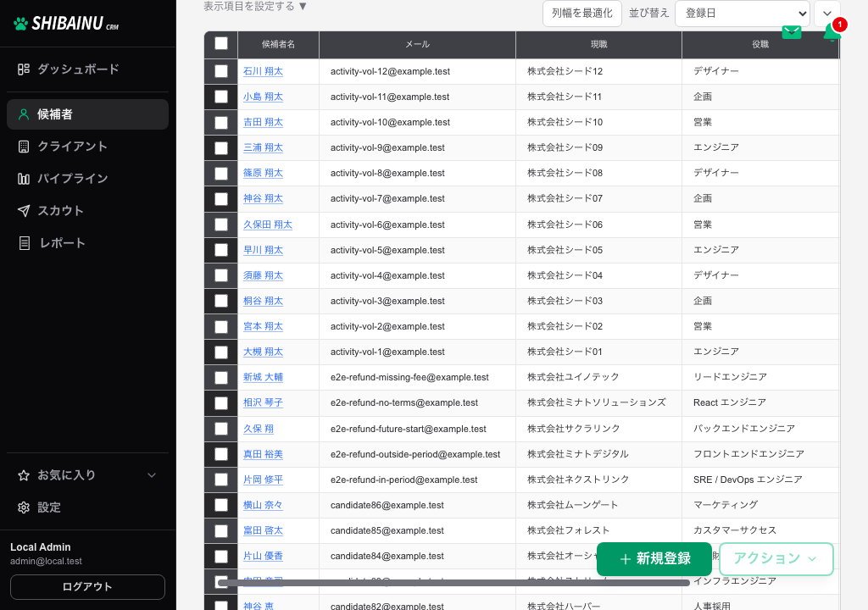Screen dimensions: 868x610
Task: Click the scout paper-plane icon
Action: coord(23,211)
